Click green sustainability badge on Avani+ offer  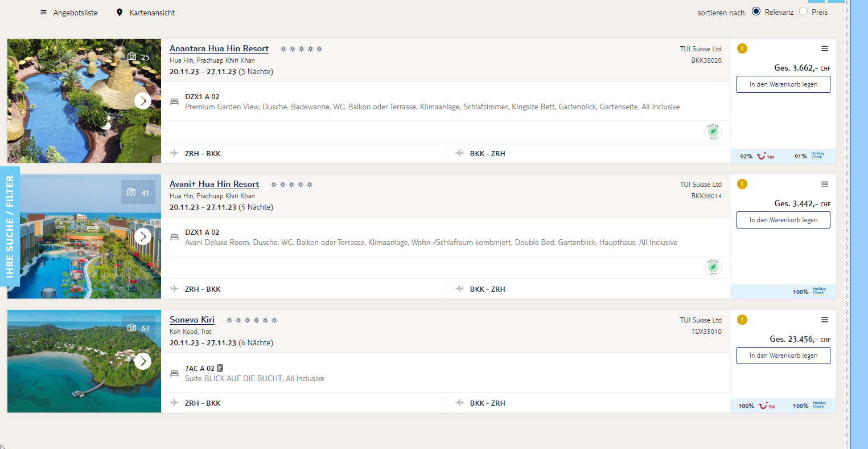coord(713,267)
